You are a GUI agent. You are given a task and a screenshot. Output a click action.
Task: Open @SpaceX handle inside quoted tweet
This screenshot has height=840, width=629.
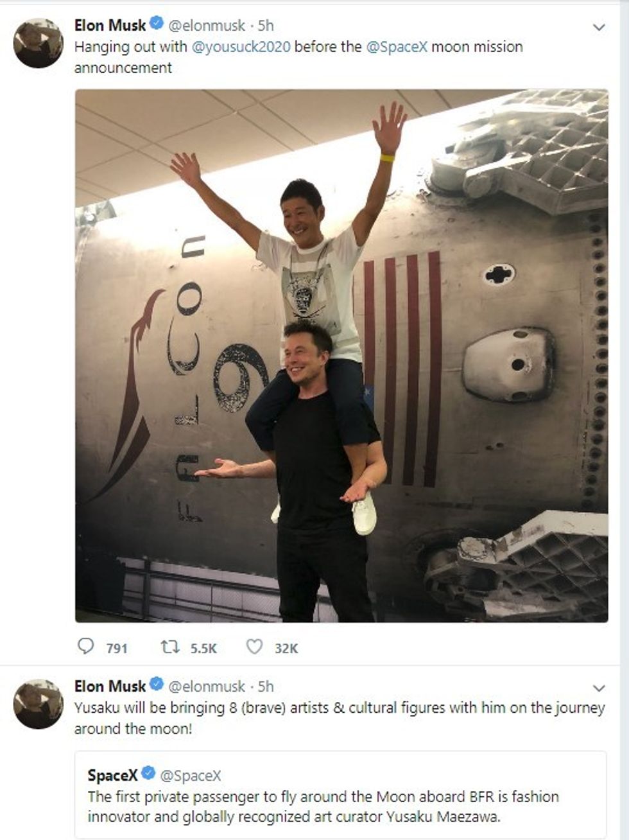pos(190,775)
